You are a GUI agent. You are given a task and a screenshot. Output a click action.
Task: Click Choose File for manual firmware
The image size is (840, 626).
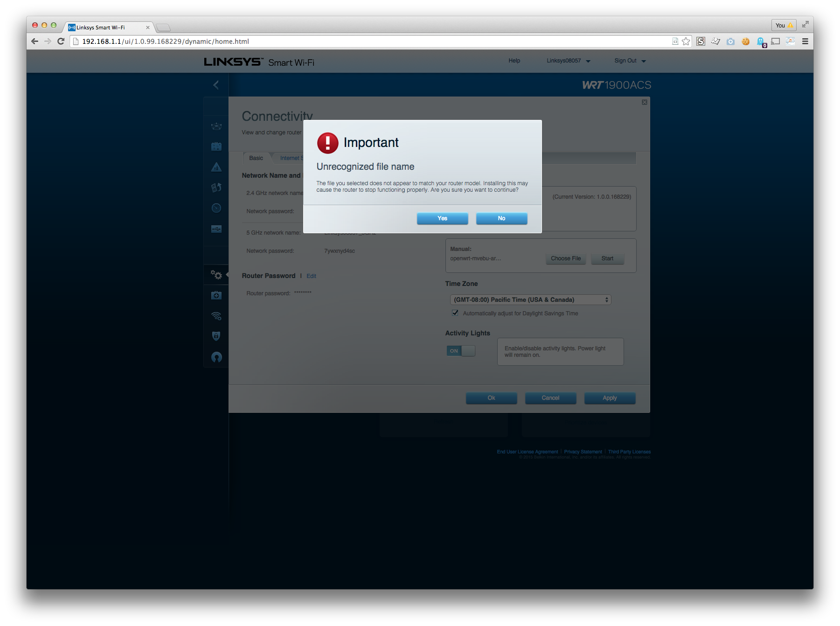pos(566,258)
